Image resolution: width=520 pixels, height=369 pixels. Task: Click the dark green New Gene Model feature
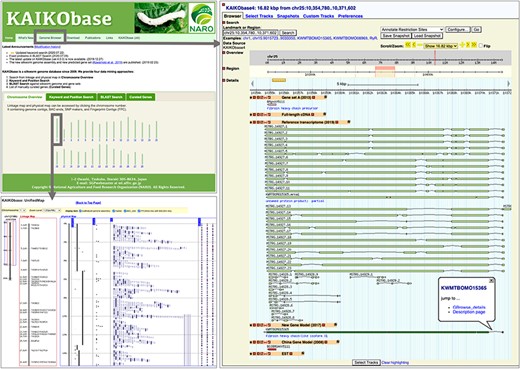(x=378, y=332)
